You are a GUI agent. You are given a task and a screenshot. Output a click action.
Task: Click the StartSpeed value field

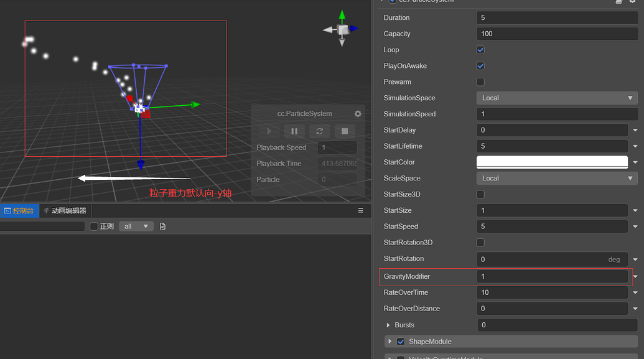pos(552,226)
